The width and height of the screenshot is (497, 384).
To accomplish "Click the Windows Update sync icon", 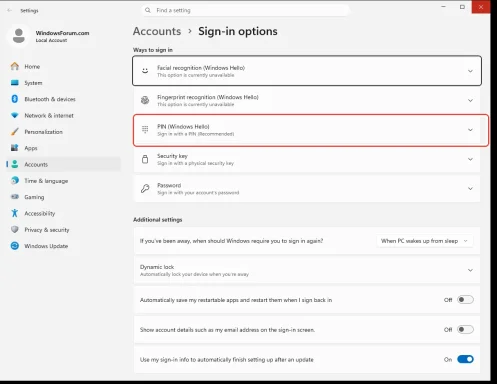I will click(x=15, y=246).
